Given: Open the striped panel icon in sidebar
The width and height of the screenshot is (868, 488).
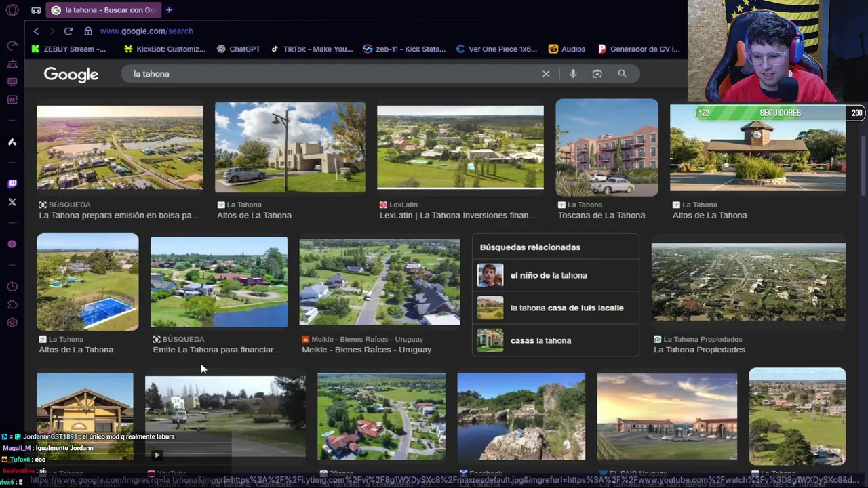Looking at the screenshot, I should coord(12,81).
